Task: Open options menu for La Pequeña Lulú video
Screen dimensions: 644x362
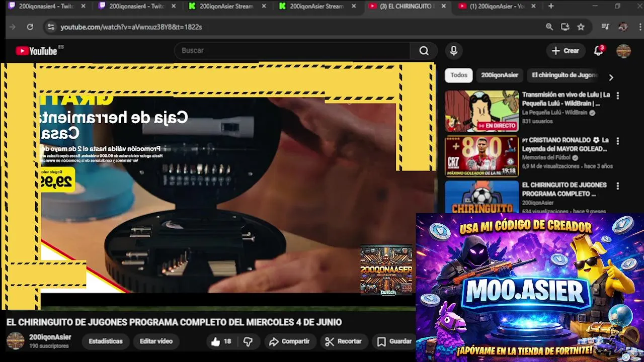Action: tap(617, 96)
